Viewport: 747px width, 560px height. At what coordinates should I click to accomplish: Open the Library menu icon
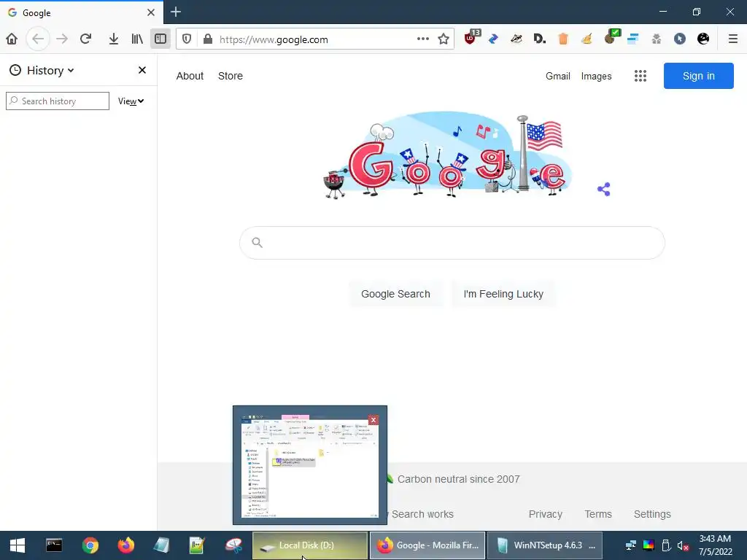click(137, 39)
